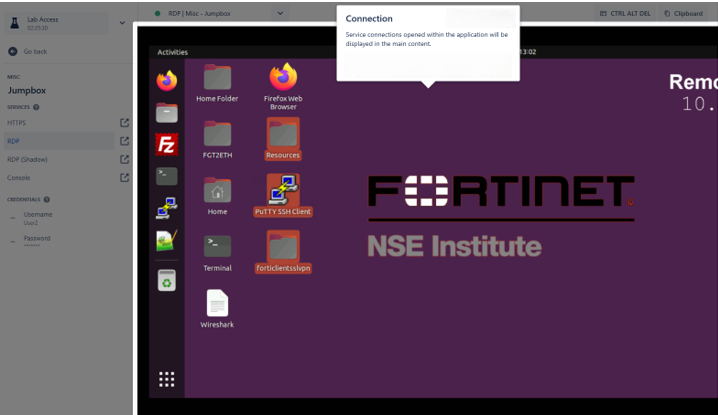Expand the Password credential row
Image resolution: width=718 pixels, height=415 pixels.
[x=13, y=241]
